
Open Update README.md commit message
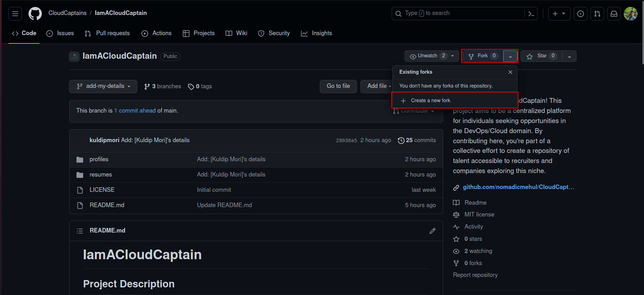pos(225,205)
